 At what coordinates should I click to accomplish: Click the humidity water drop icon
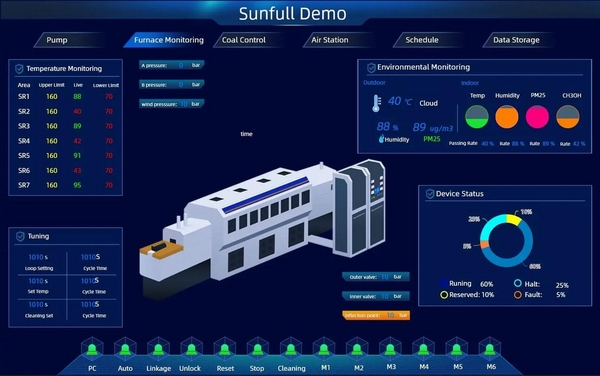tap(381, 139)
